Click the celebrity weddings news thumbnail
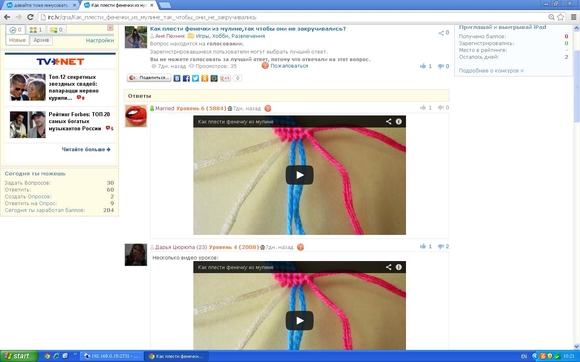This screenshot has width=580, height=362. [27, 87]
